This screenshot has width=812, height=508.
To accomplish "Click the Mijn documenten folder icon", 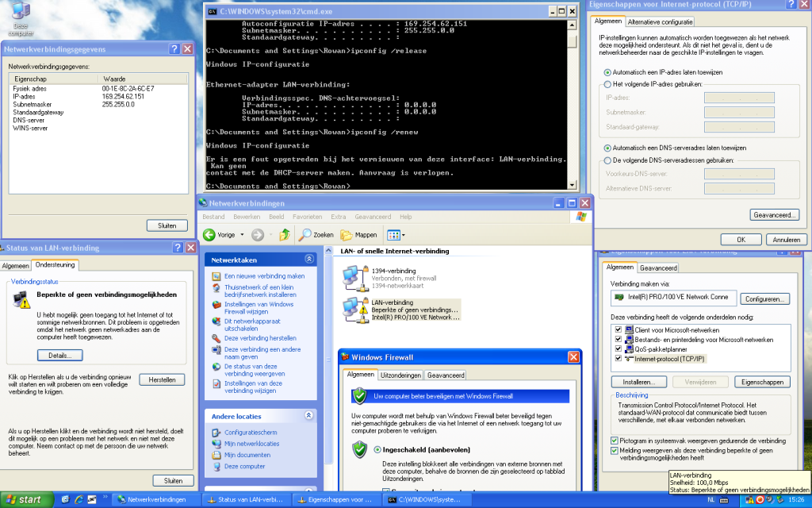I will 216,455.
